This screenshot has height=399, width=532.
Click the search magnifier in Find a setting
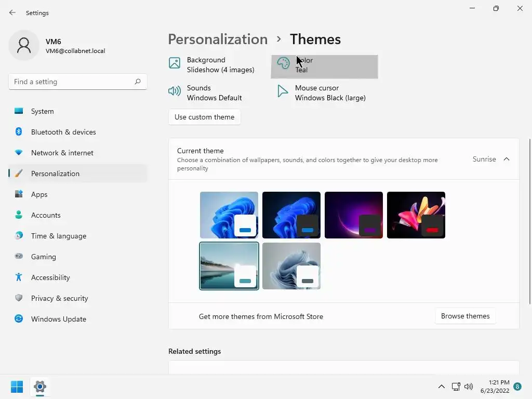(x=137, y=82)
